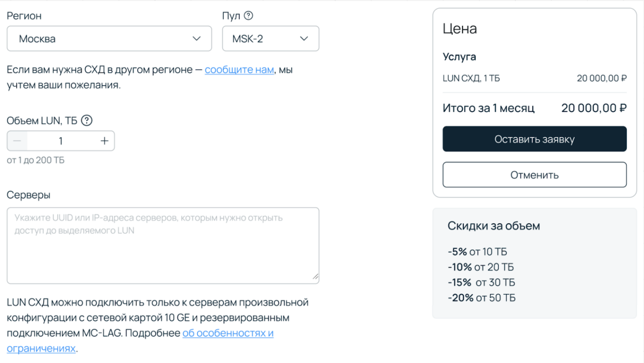
Task: Focus the Серверы server list text area
Action: pyautogui.click(x=163, y=245)
